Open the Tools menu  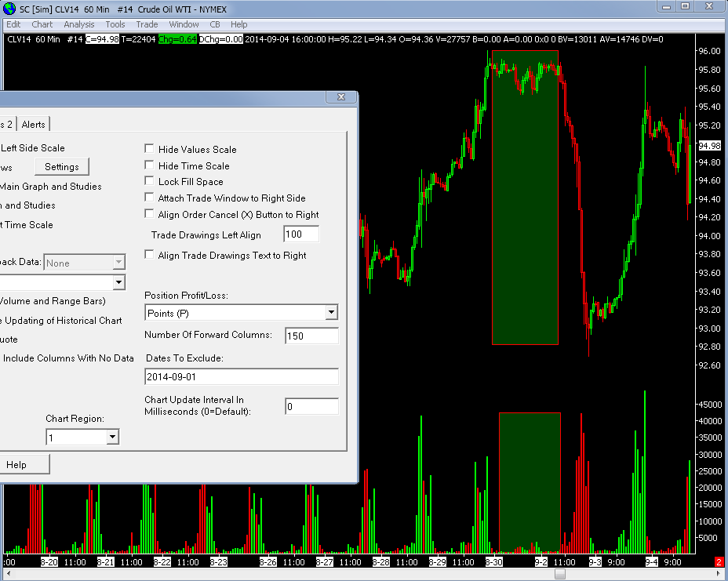(x=115, y=24)
